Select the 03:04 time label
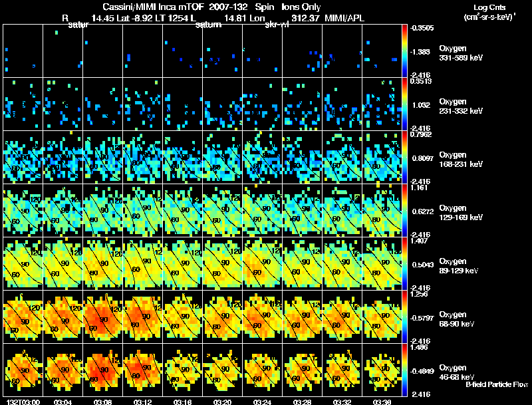This screenshot has height=405, width=532. 63,402
